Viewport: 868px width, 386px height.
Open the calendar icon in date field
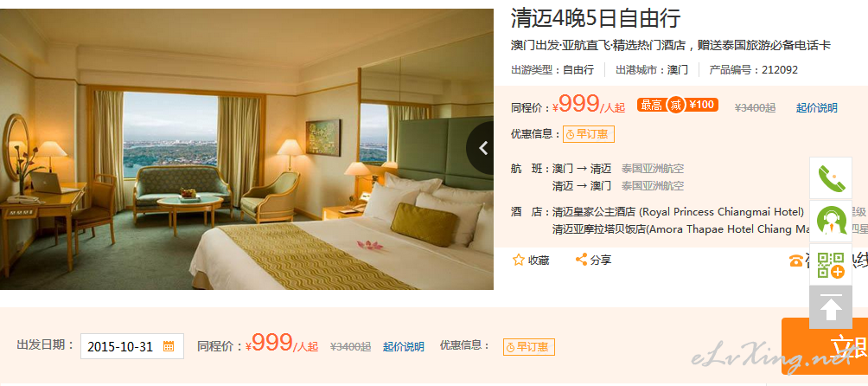tap(169, 347)
